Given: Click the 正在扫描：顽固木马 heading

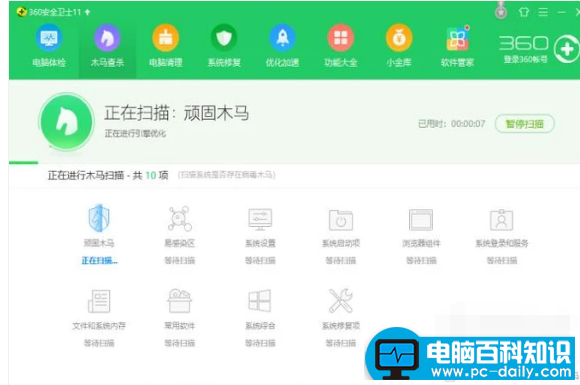Looking at the screenshot, I should [x=176, y=113].
